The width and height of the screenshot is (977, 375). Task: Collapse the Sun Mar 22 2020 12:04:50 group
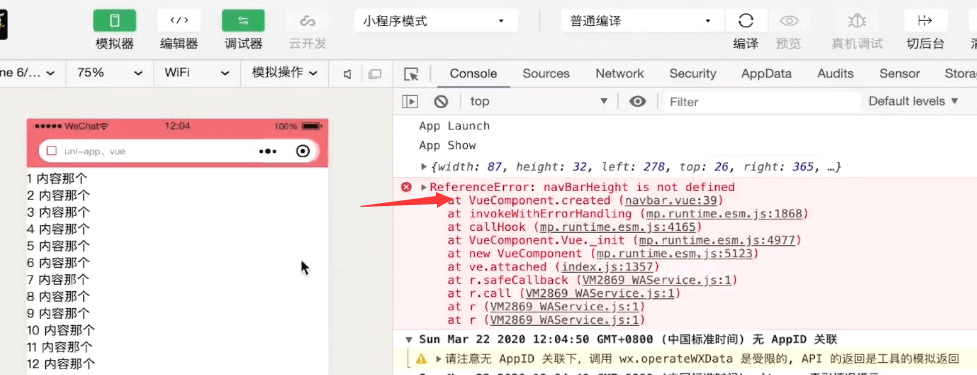[409, 340]
